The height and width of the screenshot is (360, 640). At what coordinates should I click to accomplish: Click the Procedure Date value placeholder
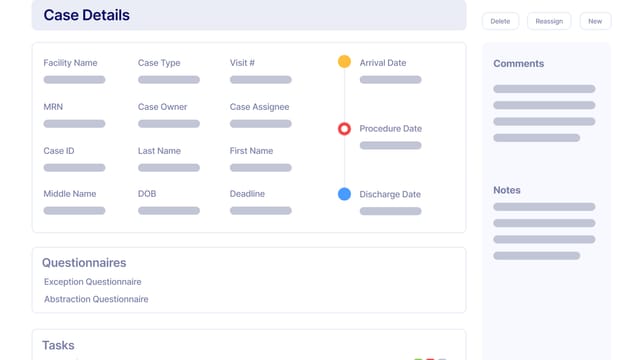point(390,145)
